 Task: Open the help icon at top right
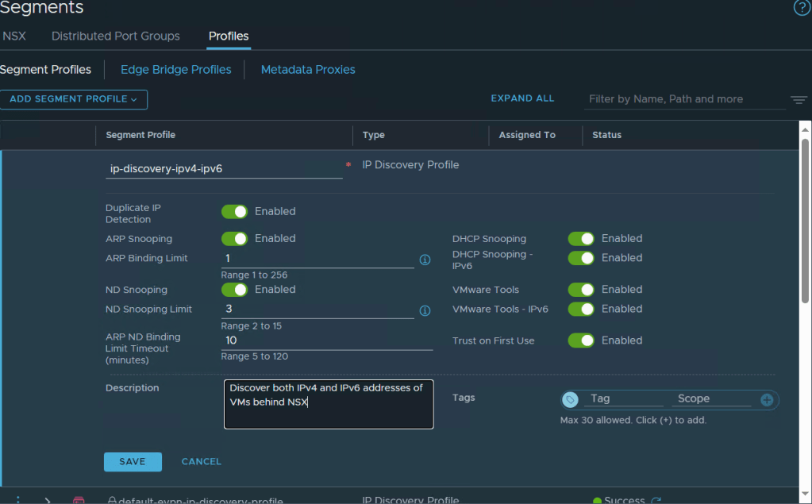pyautogui.click(x=802, y=8)
